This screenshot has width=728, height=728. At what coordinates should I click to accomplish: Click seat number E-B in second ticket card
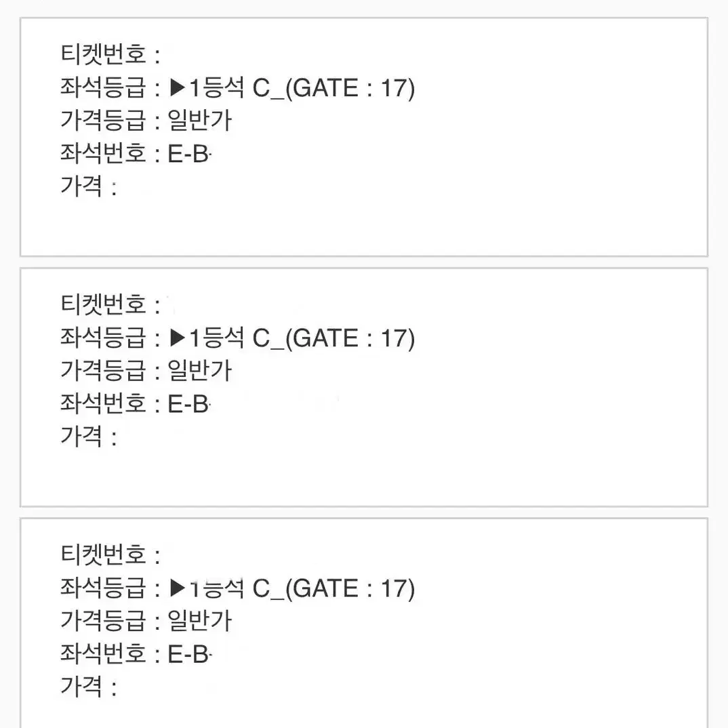pyautogui.click(x=188, y=404)
